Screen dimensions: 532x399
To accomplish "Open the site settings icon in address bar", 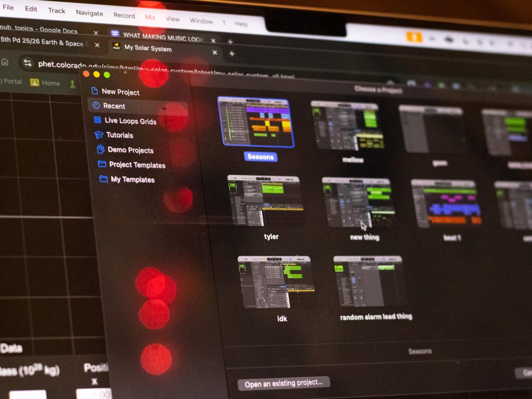I will (x=27, y=63).
